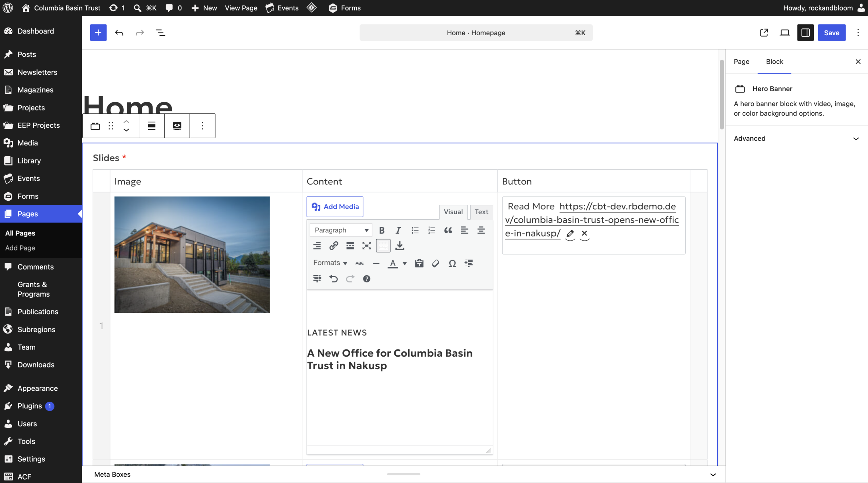This screenshot has width=868, height=483.
Task: Click the Hero Banner block type icon in the block toolbar
Action: tap(95, 126)
